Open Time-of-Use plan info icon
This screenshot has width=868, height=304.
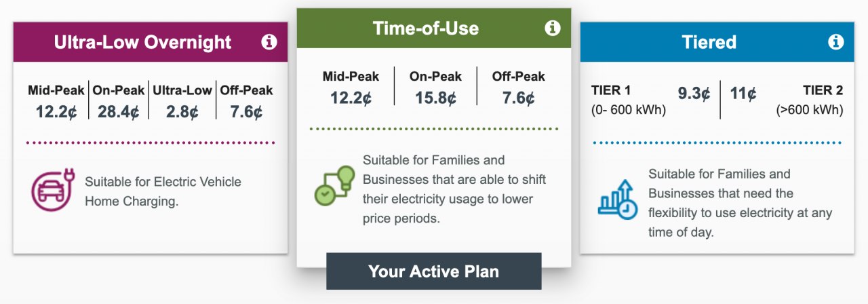click(553, 28)
